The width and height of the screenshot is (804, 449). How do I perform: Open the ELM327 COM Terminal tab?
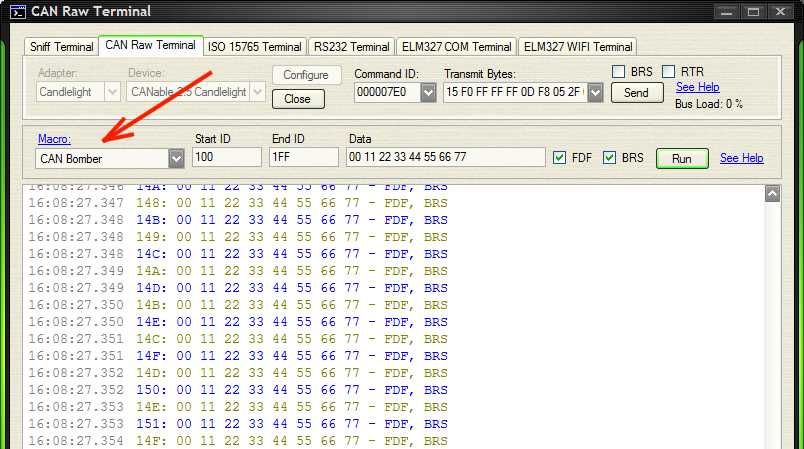pos(456,47)
